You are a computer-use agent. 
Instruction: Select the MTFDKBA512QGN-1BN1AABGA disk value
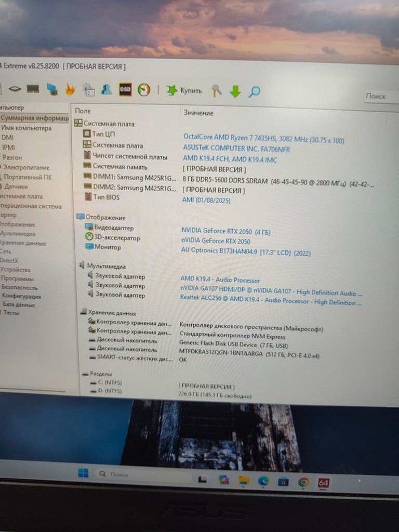(249, 353)
